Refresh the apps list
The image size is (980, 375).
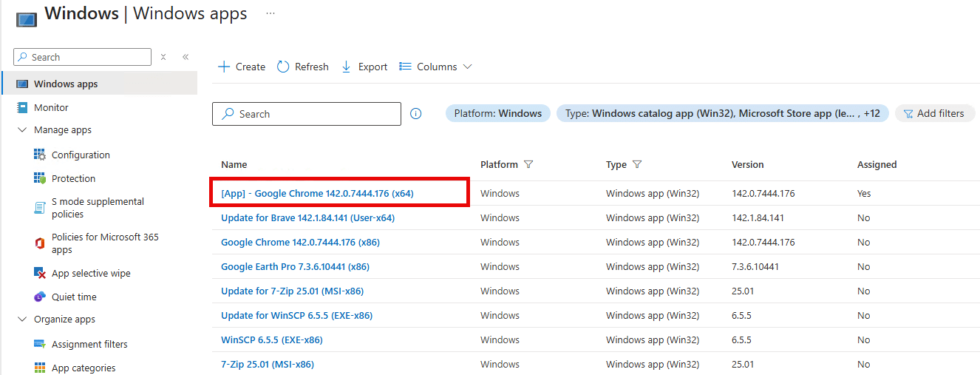tap(302, 67)
